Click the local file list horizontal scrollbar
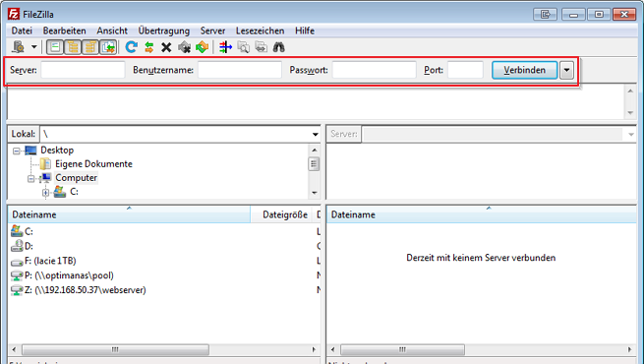The image size is (644, 364). (115, 349)
